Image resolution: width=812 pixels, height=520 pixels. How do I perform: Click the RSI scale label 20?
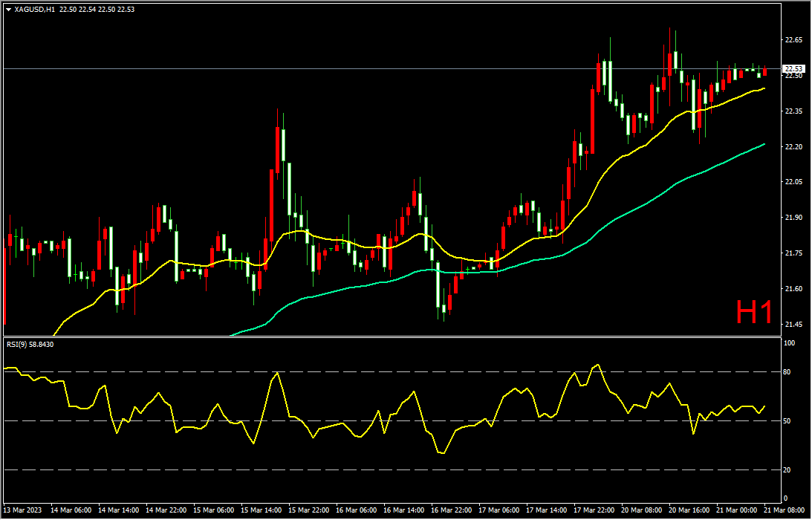pos(788,469)
